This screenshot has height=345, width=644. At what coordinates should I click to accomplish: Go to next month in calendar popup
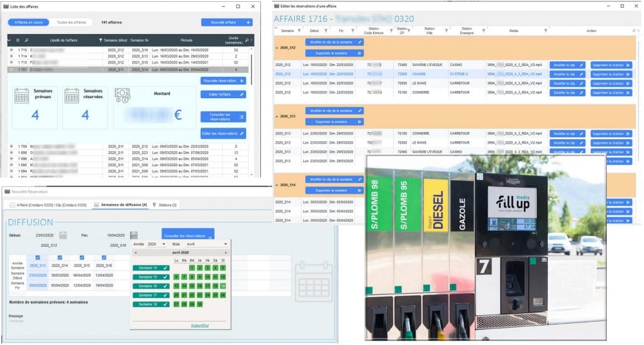tap(226, 251)
